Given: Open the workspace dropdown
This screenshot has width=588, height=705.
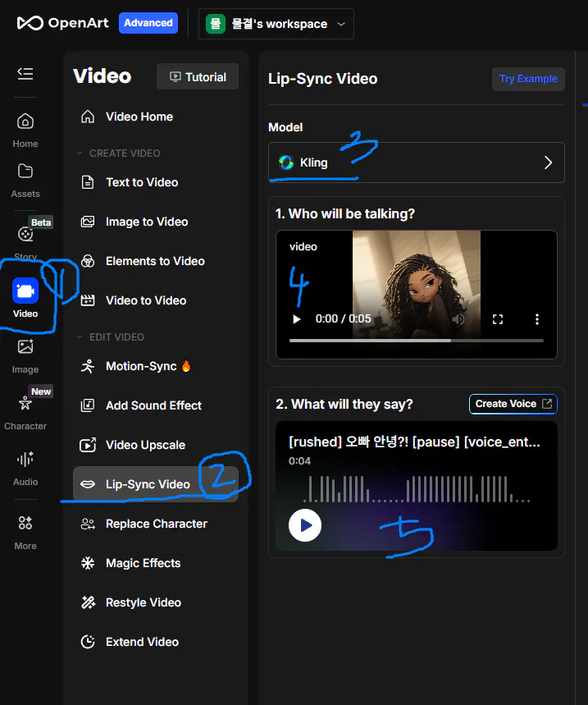Looking at the screenshot, I should (x=276, y=24).
